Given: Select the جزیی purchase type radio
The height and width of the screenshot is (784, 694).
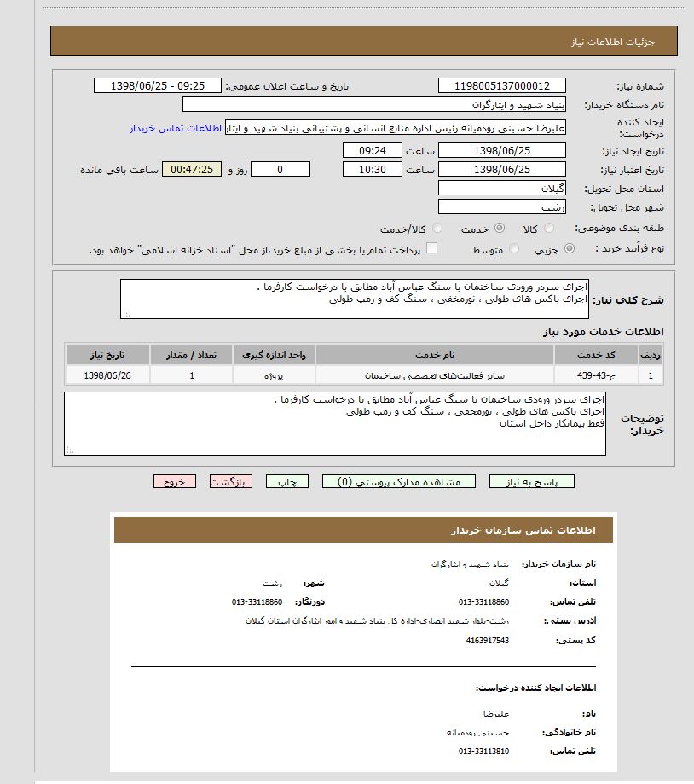Looking at the screenshot, I should click(570, 249).
